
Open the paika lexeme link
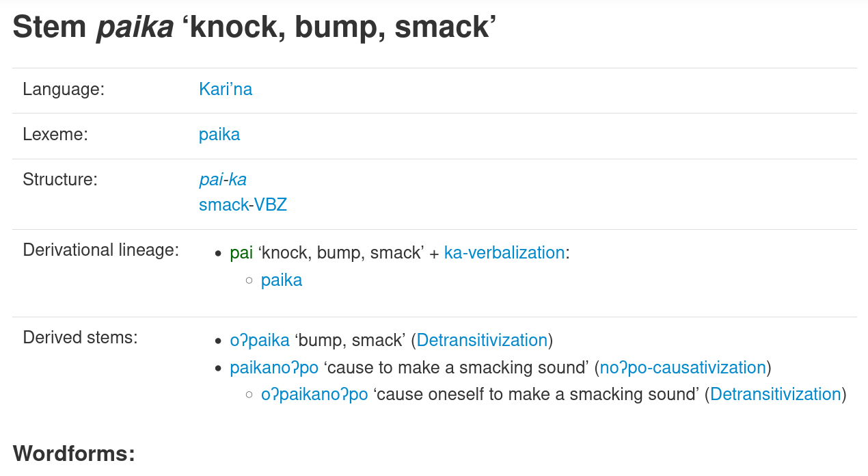coord(219,135)
